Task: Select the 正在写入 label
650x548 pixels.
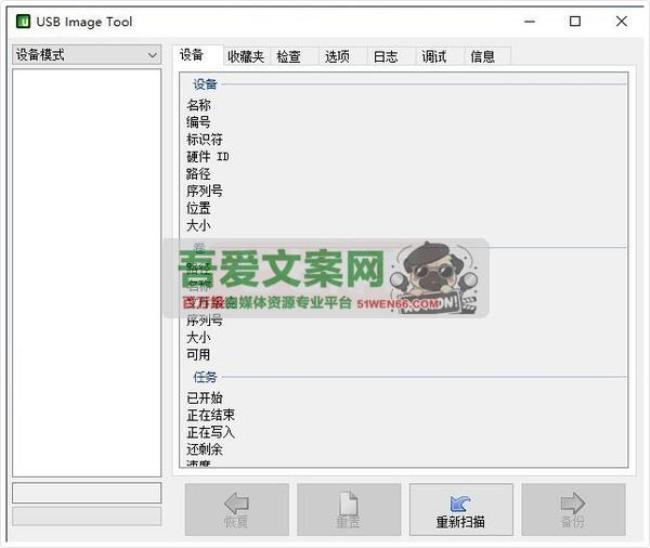Action: click(x=211, y=432)
